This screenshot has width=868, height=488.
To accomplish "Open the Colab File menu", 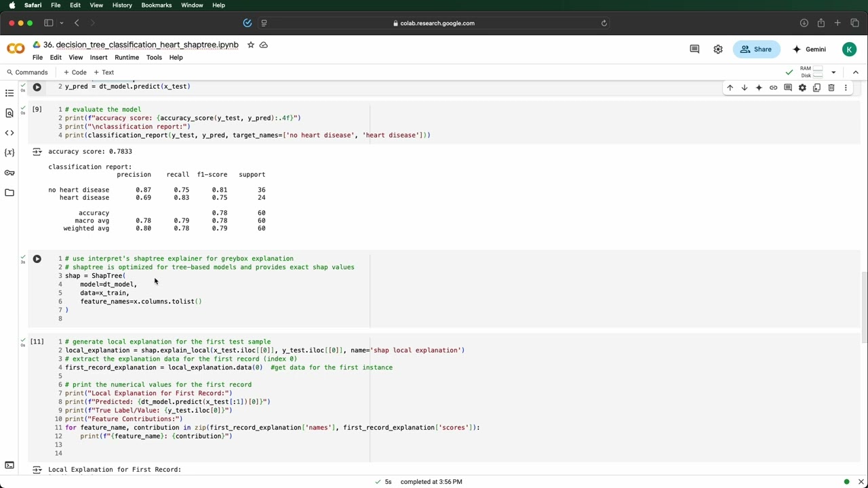I will pos(37,57).
